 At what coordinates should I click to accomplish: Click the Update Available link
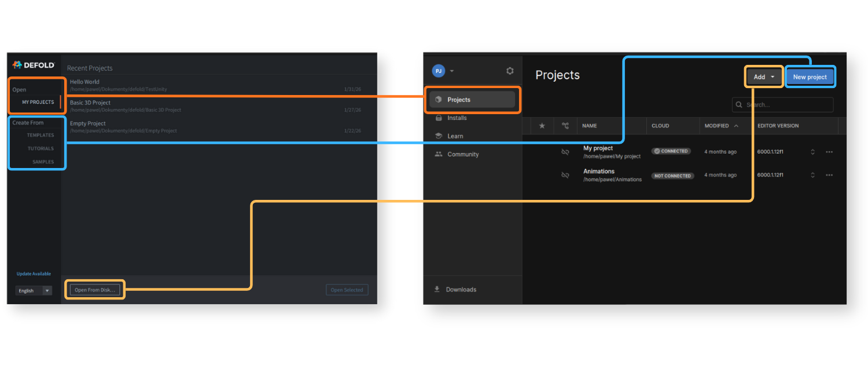(34, 273)
